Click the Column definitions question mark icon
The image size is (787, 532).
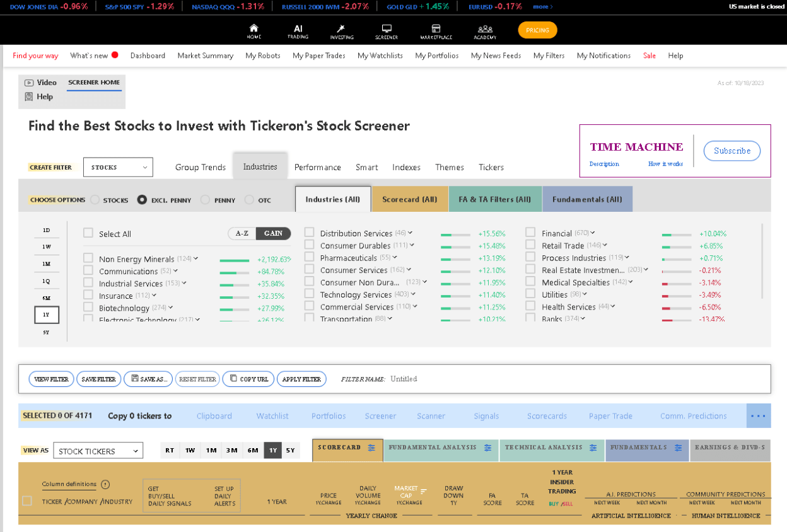105,485
